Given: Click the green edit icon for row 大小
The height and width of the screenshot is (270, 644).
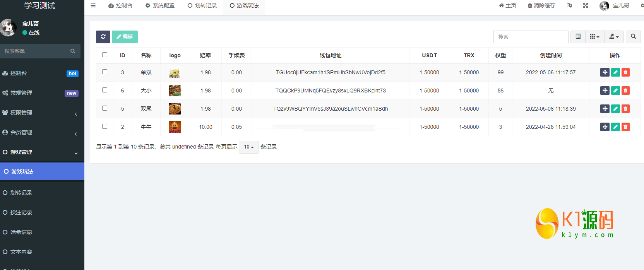Looking at the screenshot, I should pos(615,91).
